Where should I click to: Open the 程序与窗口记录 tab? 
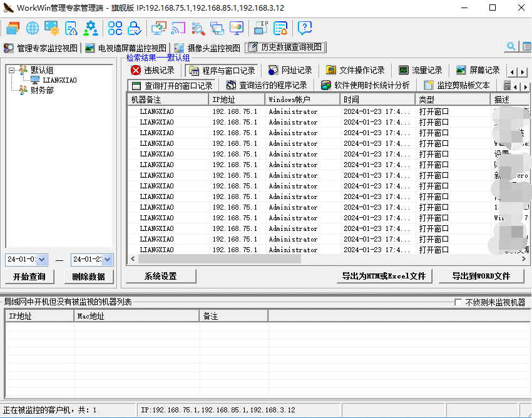click(222, 71)
